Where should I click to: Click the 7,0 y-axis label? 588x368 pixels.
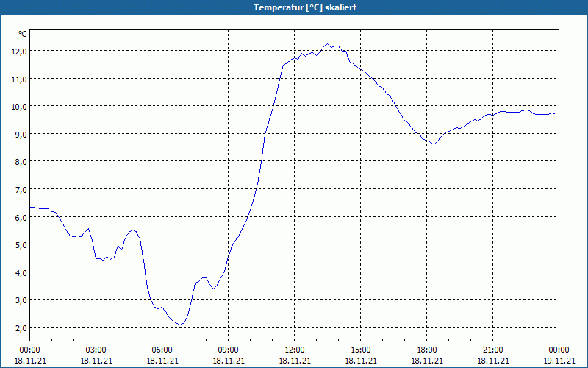[21, 190]
